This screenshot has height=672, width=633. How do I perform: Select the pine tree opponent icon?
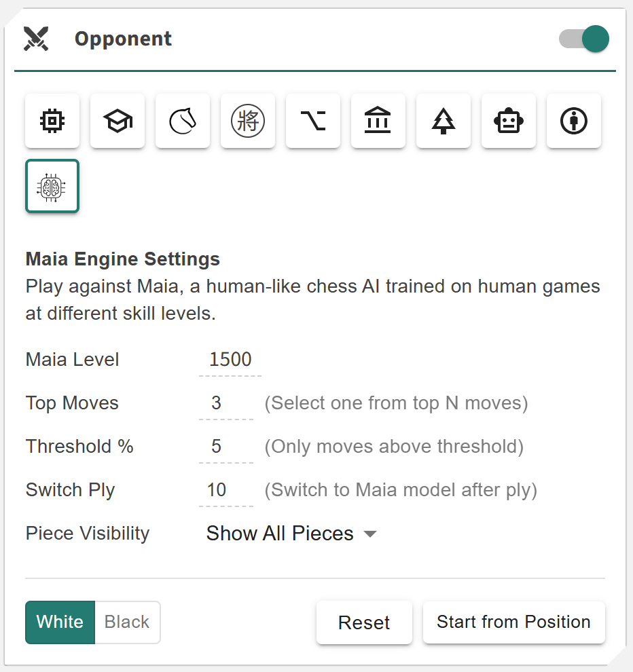[444, 121]
